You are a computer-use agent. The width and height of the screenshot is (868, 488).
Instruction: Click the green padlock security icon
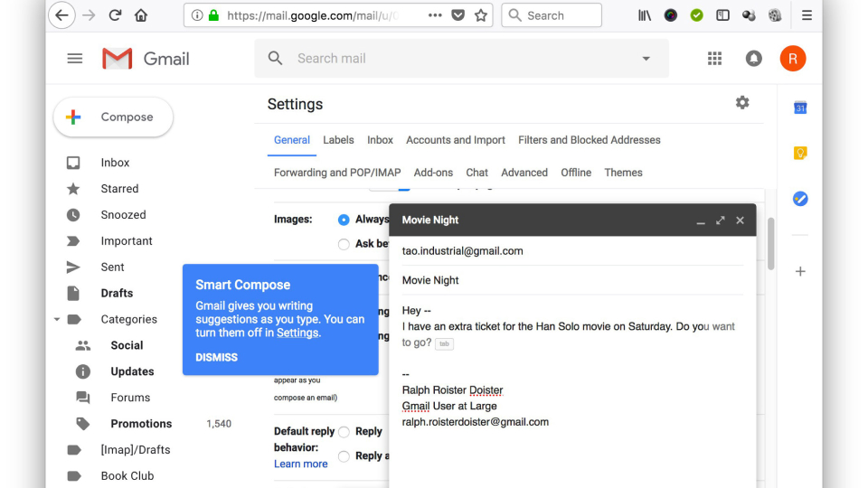213,15
